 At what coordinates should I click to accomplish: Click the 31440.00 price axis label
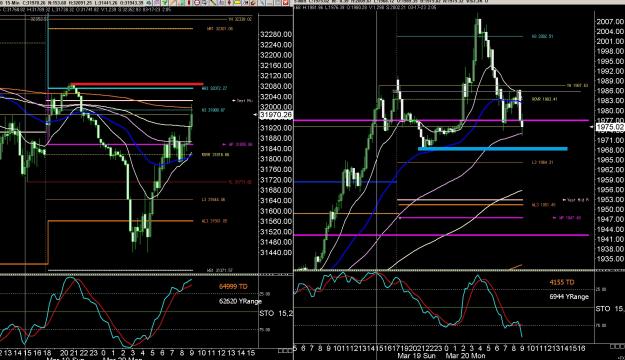pos(276,252)
